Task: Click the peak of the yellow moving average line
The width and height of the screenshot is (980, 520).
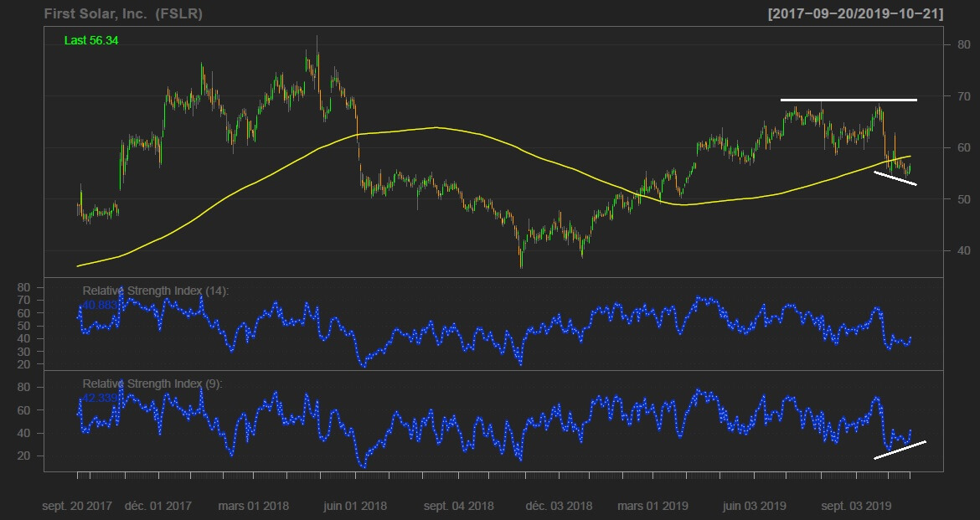Action: [436, 127]
